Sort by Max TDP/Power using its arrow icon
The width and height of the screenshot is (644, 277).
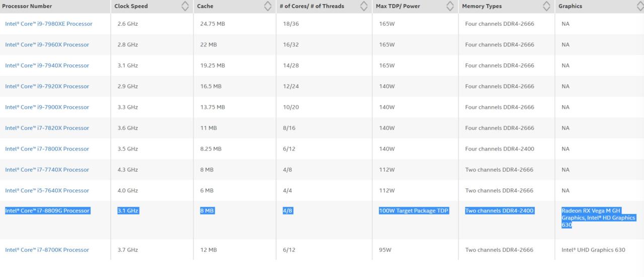[x=450, y=7]
